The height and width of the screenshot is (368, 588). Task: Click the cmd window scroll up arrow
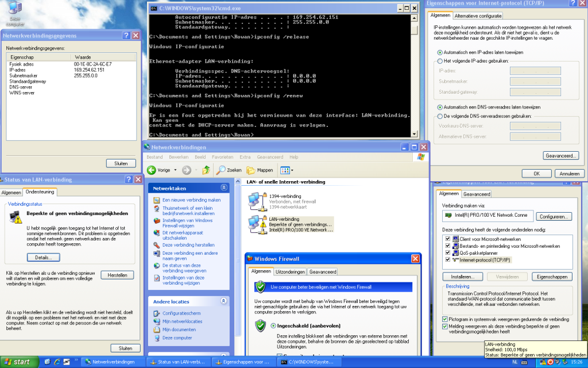[414, 18]
